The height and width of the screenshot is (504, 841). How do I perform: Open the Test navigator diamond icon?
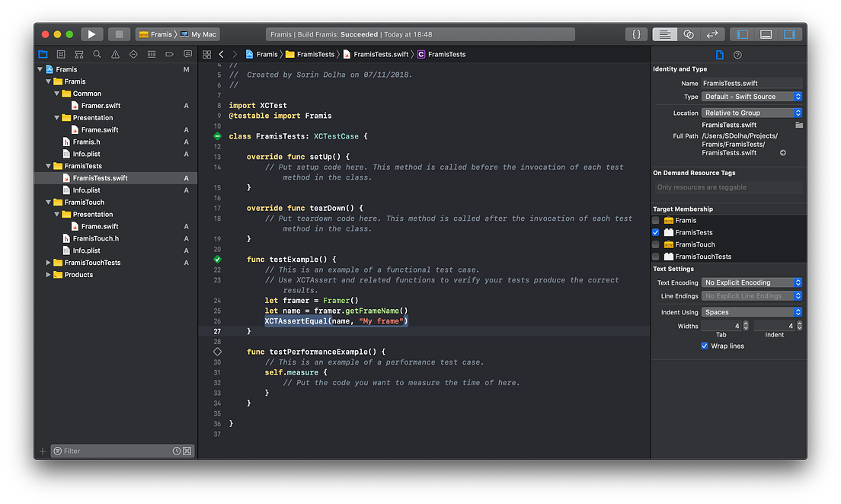(134, 54)
